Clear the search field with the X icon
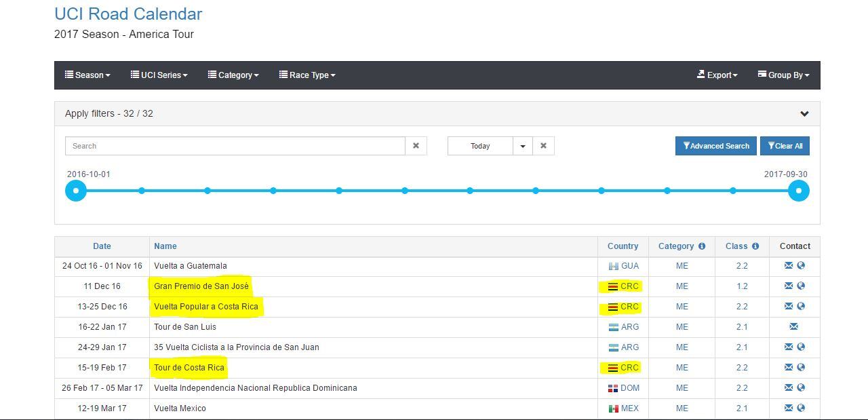Viewport: 868px width, 420px height. point(416,146)
